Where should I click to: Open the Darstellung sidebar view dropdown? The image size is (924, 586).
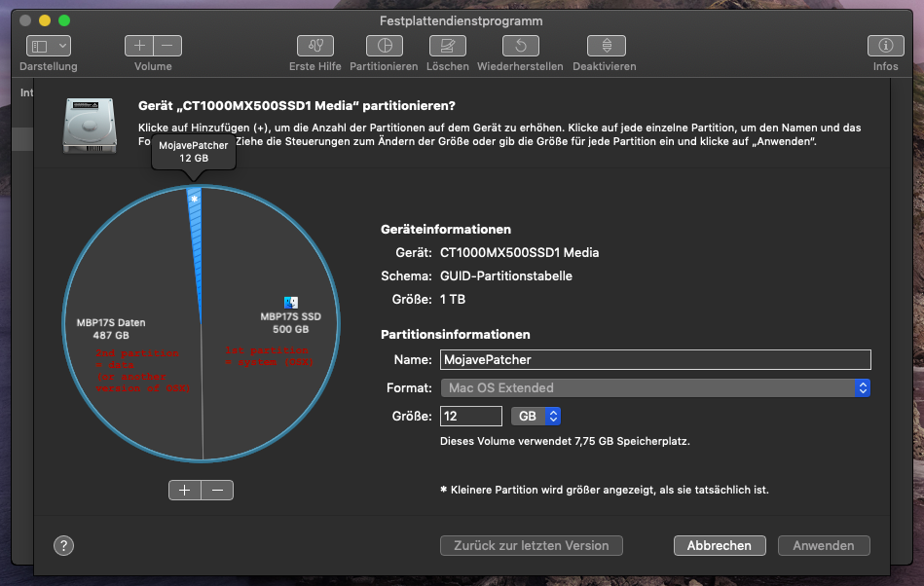pos(49,46)
